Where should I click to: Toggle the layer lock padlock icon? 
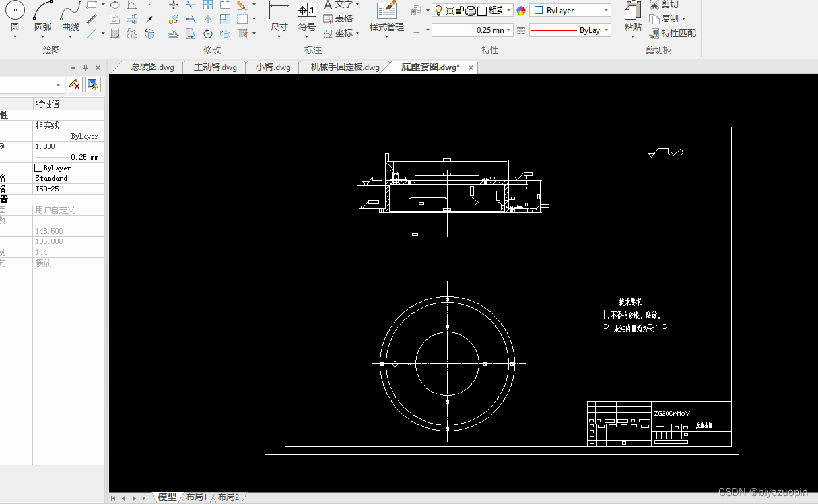[460, 11]
